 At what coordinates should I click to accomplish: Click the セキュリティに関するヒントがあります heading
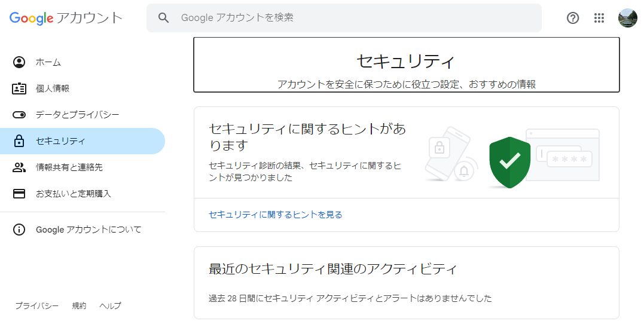pos(307,137)
